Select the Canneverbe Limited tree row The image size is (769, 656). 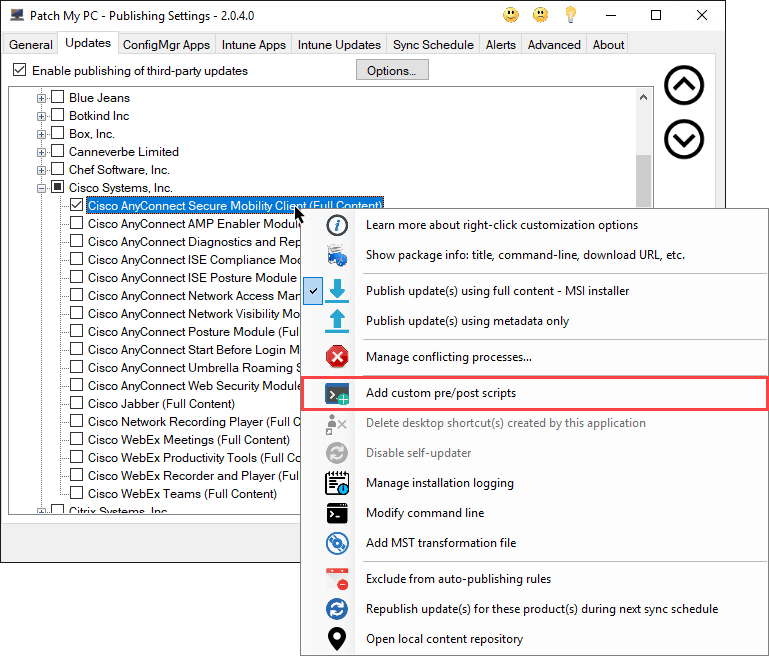click(124, 152)
